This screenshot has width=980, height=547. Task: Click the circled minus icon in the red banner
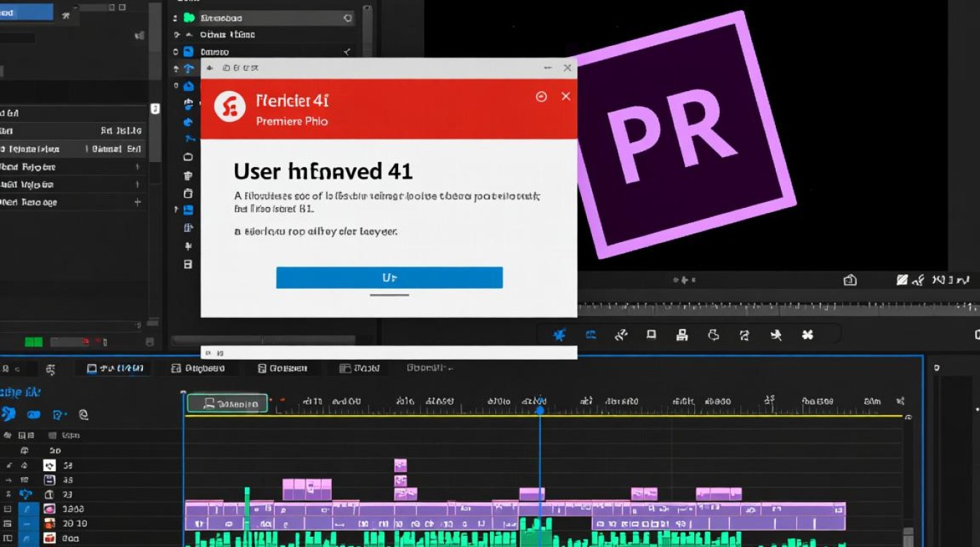click(541, 96)
